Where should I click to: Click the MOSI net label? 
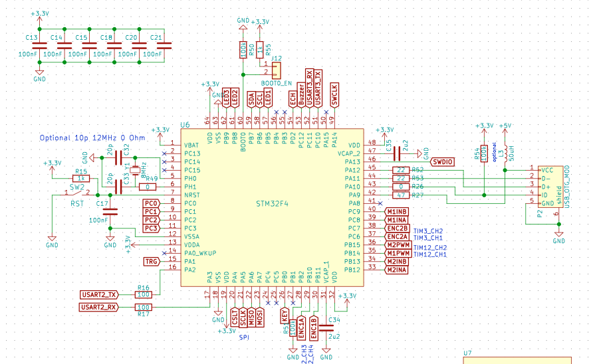259,317
